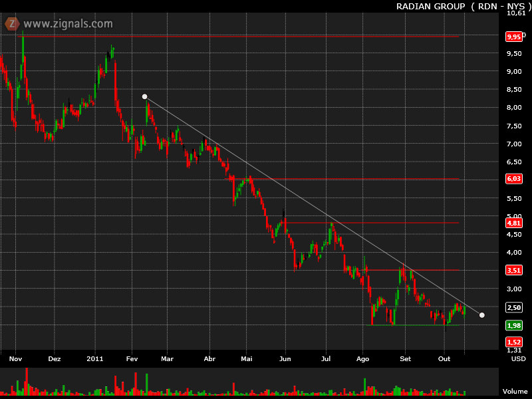Click the 5,50 price axis label

coord(514,198)
